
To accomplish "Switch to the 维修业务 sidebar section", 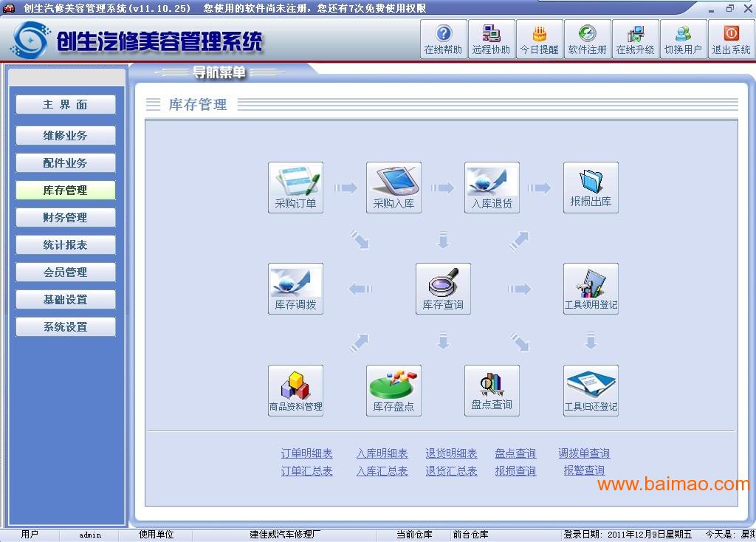I will pyautogui.click(x=65, y=135).
